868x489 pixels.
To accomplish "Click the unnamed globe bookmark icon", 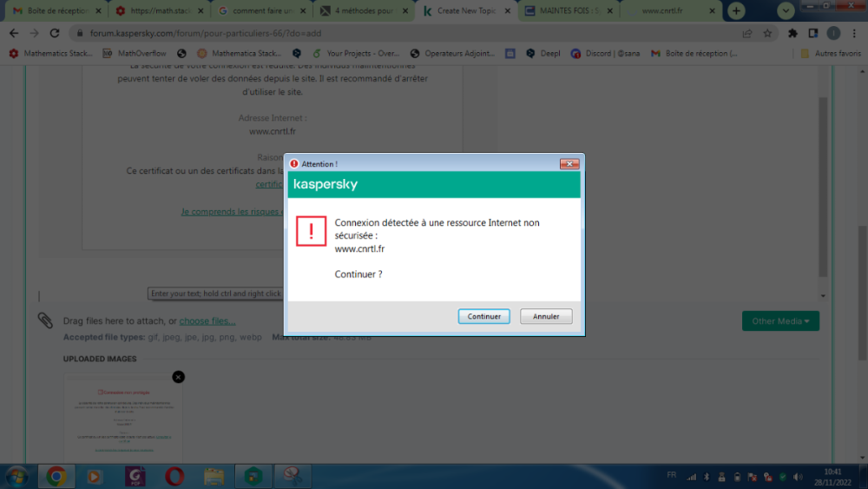I will (181, 53).
